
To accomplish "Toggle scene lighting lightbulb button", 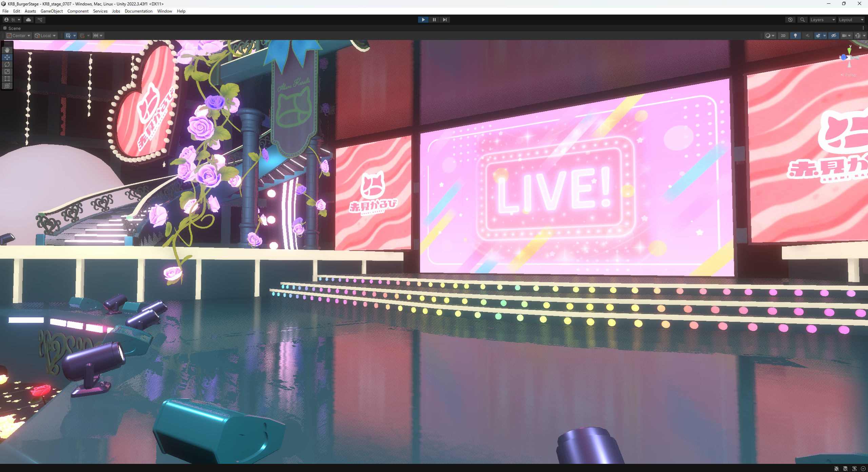I will pos(795,36).
